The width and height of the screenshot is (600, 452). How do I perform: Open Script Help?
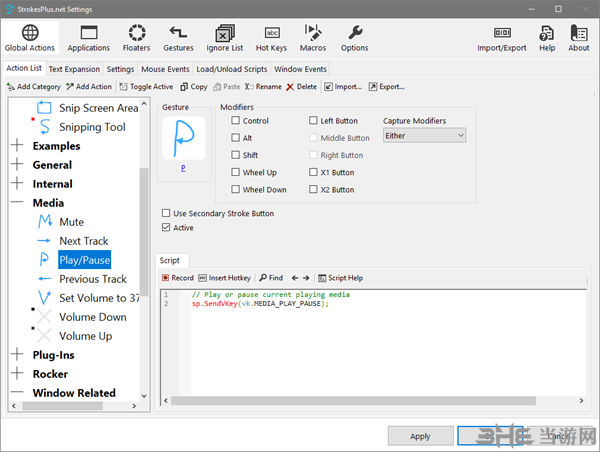[x=341, y=278]
